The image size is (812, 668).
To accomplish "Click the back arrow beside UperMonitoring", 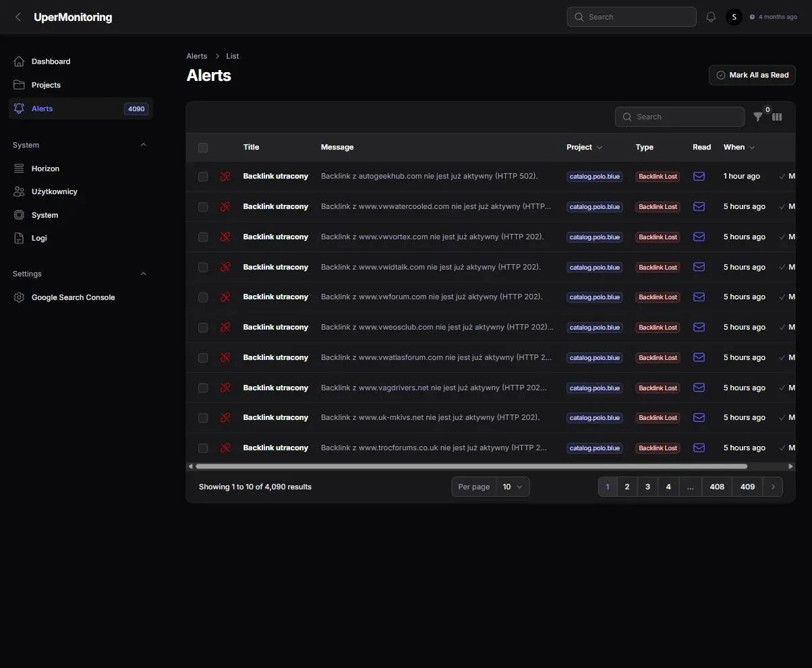I will 18,17.
